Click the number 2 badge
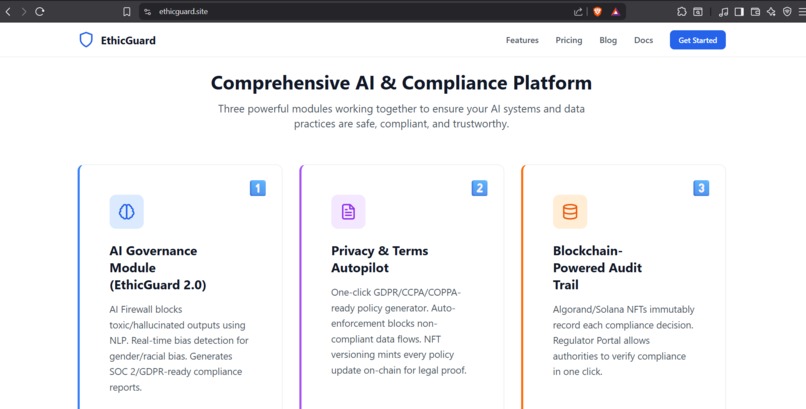This screenshot has height=409, width=806. 479,188
